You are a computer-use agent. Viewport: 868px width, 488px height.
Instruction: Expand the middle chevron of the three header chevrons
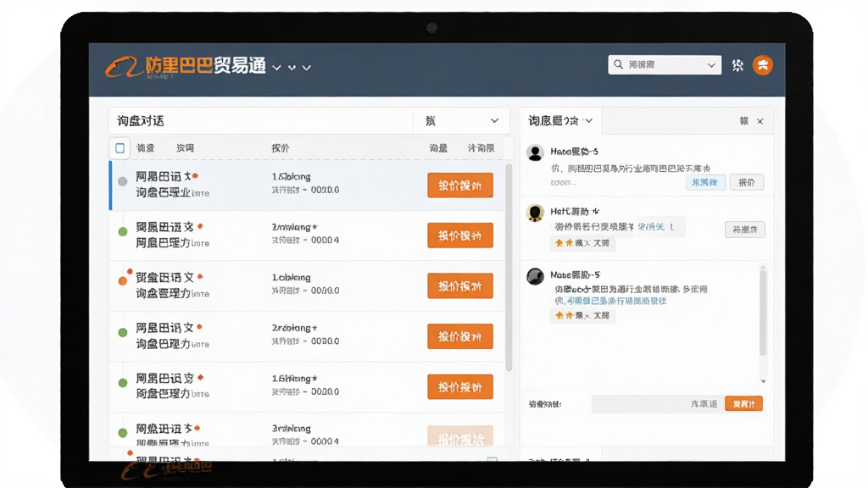[x=292, y=68]
